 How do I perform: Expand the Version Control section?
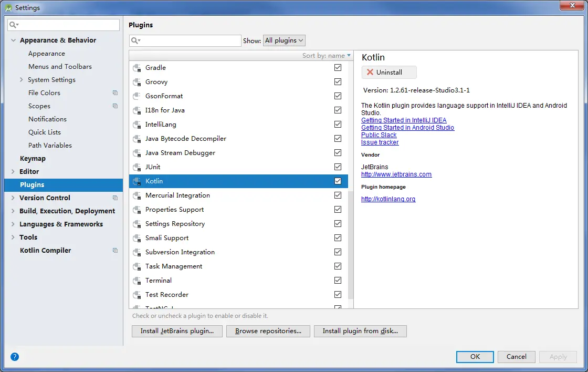coord(13,198)
